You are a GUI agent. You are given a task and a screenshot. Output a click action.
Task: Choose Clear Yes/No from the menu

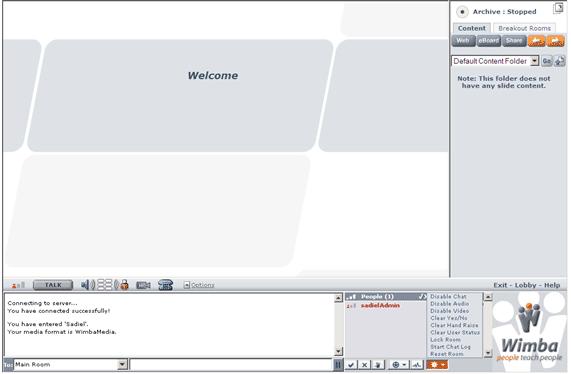coord(449,318)
